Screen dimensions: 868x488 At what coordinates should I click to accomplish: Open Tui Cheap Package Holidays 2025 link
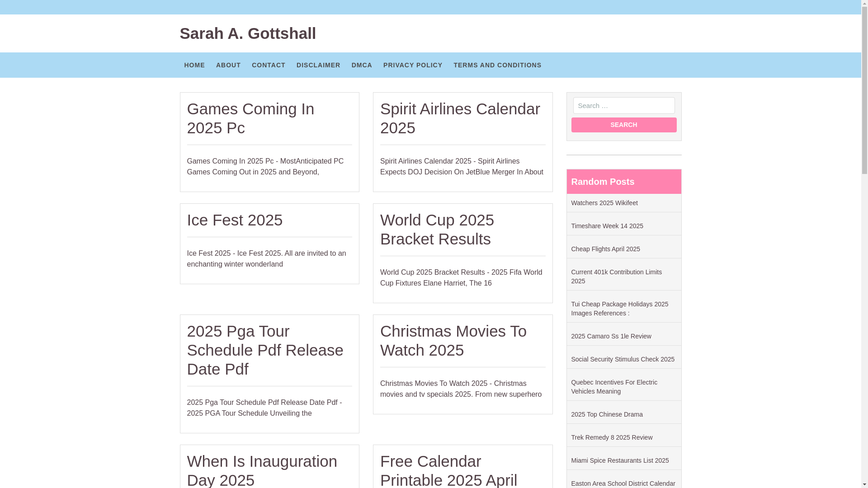point(620,309)
